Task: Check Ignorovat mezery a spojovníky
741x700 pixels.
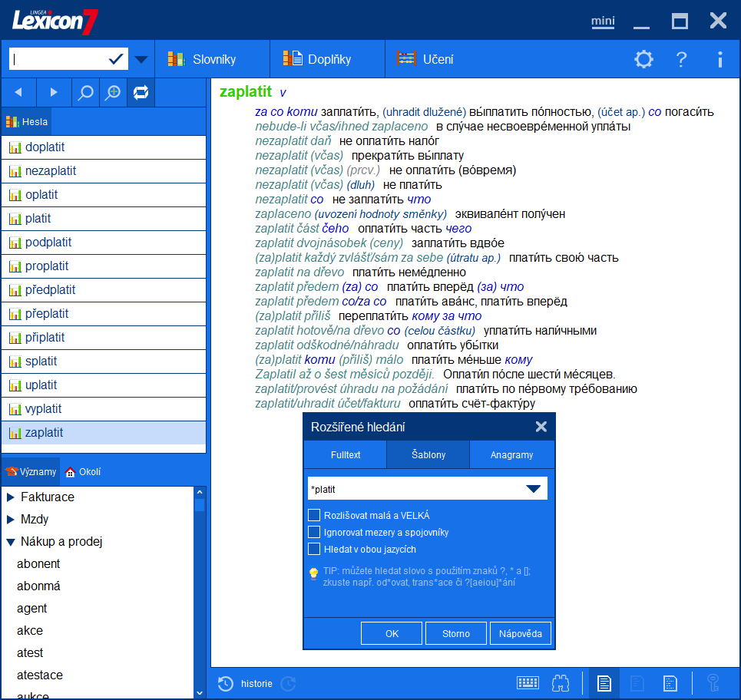Action: pos(314,532)
